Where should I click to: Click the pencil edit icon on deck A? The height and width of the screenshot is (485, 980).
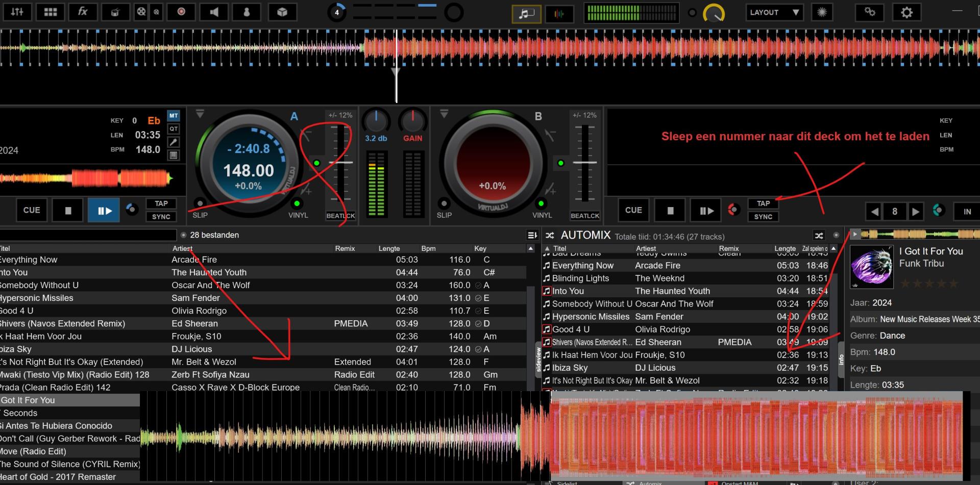click(x=174, y=142)
